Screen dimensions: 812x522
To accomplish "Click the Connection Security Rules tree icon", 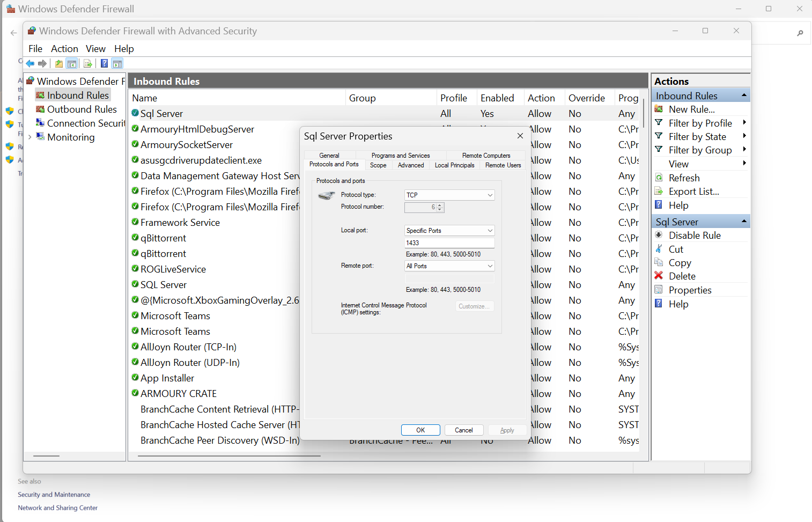I will [40, 123].
